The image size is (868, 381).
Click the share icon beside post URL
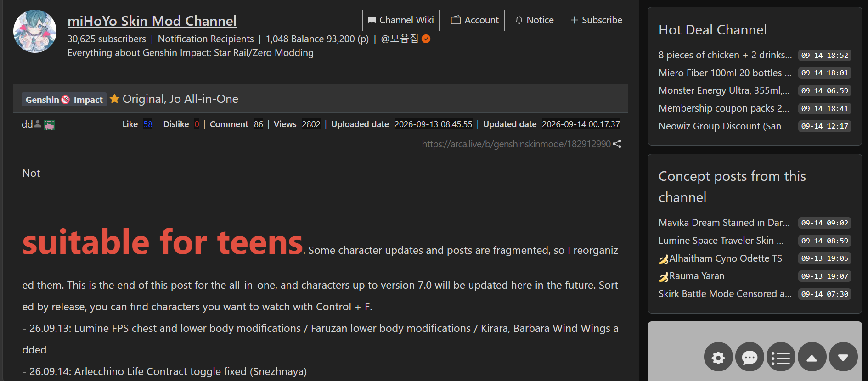[x=617, y=144]
